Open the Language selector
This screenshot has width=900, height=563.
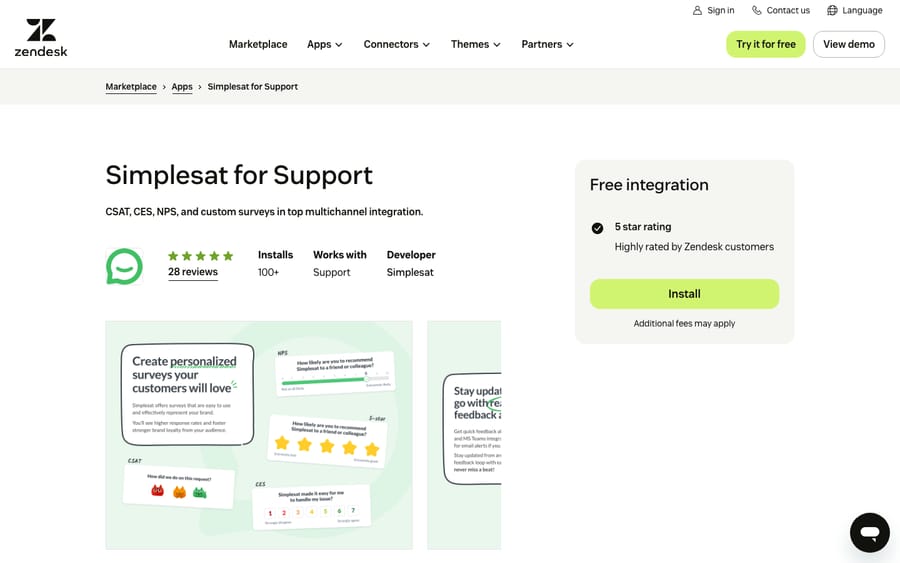click(x=855, y=10)
